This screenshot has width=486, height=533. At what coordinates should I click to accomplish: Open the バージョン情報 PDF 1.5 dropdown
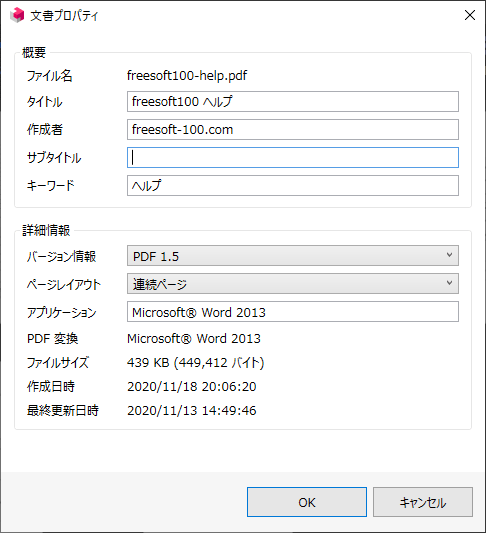click(293, 256)
